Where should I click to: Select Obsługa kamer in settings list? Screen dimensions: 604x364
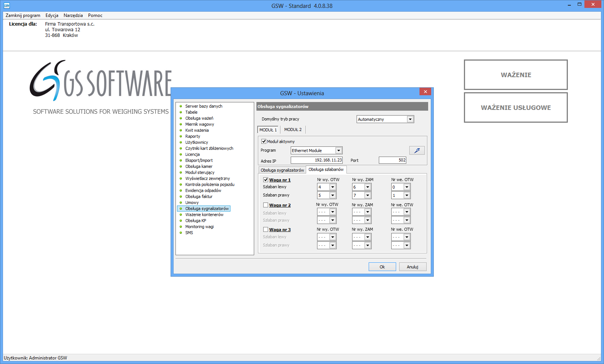(198, 166)
